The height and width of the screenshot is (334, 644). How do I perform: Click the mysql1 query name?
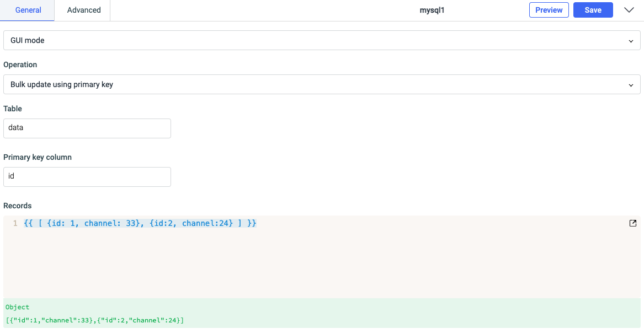pos(432,10)
